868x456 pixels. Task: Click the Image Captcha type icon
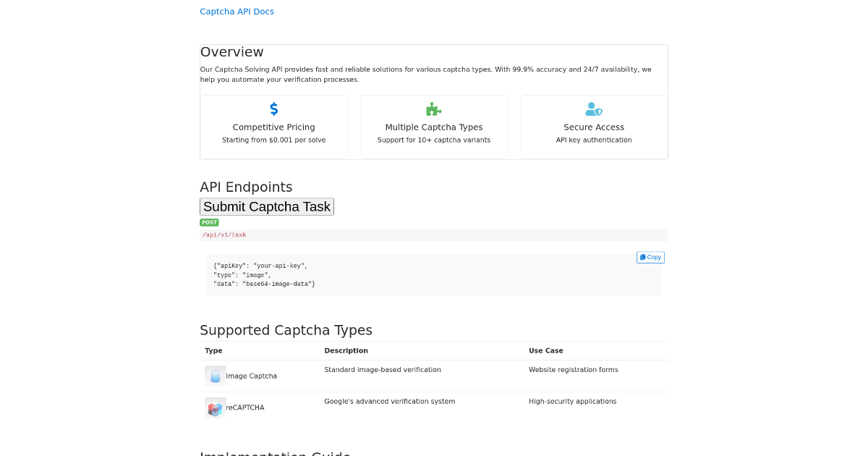point(215,376)
